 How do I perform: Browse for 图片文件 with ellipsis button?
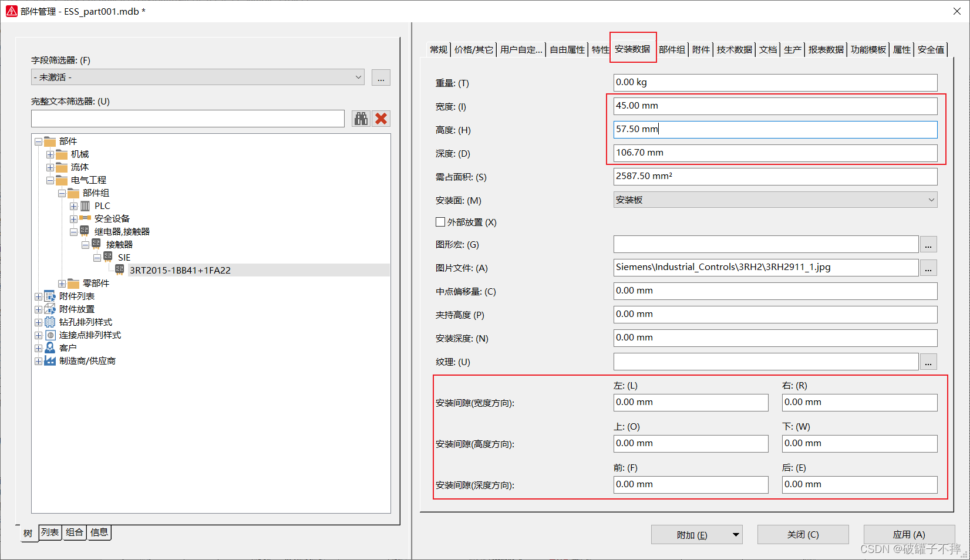click(928, 268)
